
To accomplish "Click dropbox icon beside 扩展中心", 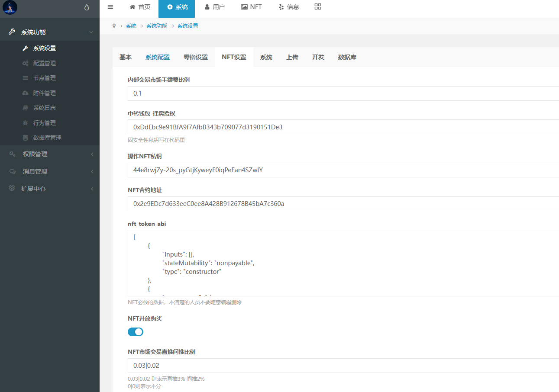I will (12, 189).
